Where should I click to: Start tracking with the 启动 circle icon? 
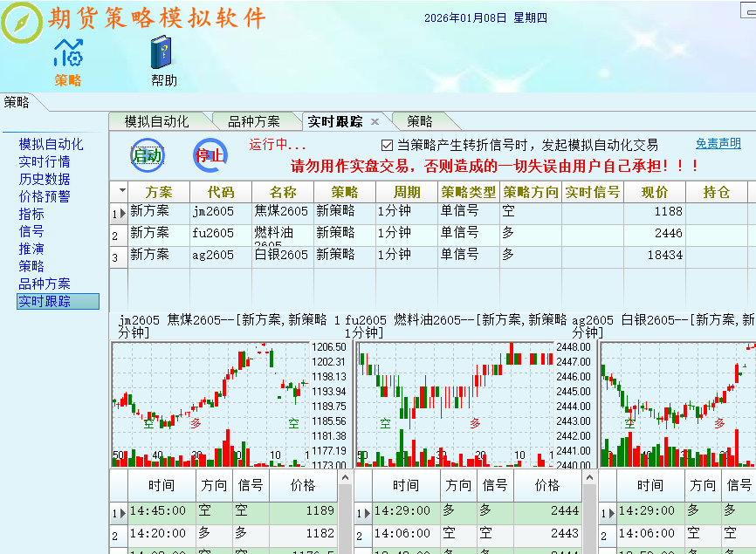click(x=147, y=153)
